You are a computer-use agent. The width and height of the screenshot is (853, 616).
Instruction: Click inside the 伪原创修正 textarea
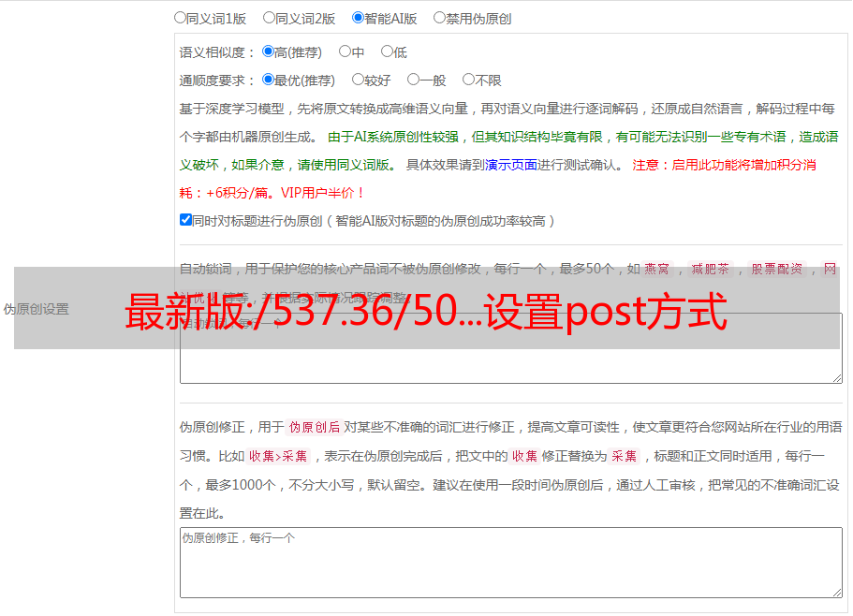(x=511, y=563)
